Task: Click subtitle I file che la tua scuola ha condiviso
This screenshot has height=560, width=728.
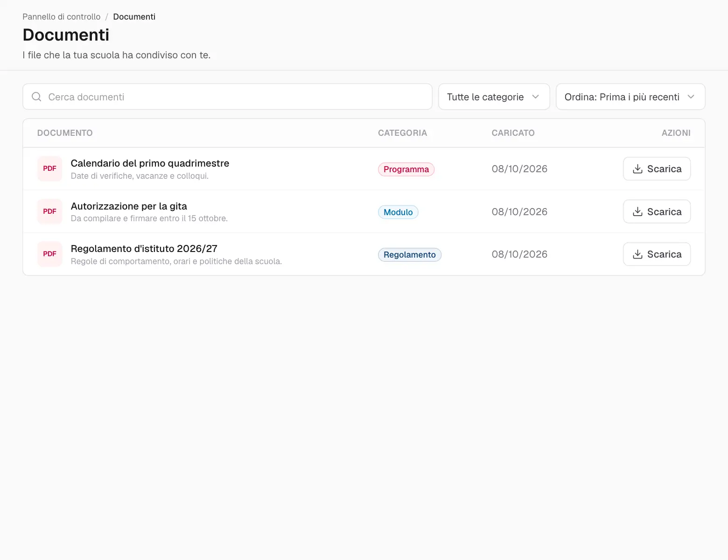Action: coord(117,55)
